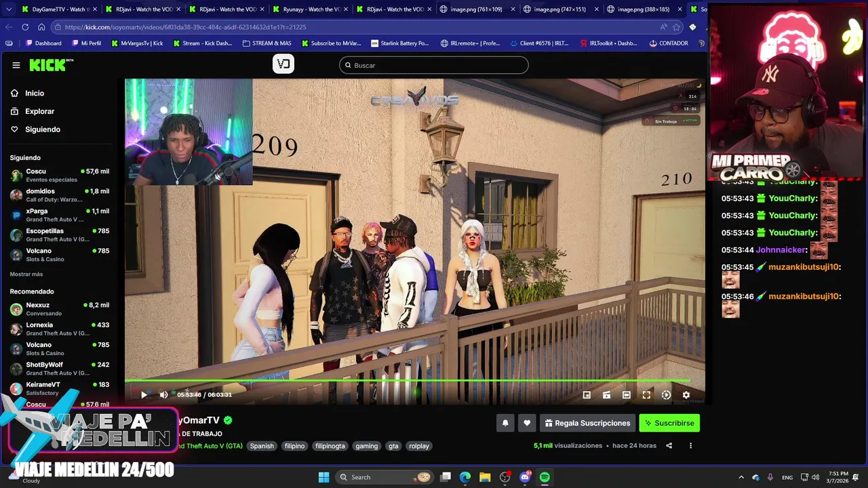Open Explorar in sidebar
Image resolution: width=868 pixels, height=488 pixels.
pyautogui.click(x=39, y=111)
